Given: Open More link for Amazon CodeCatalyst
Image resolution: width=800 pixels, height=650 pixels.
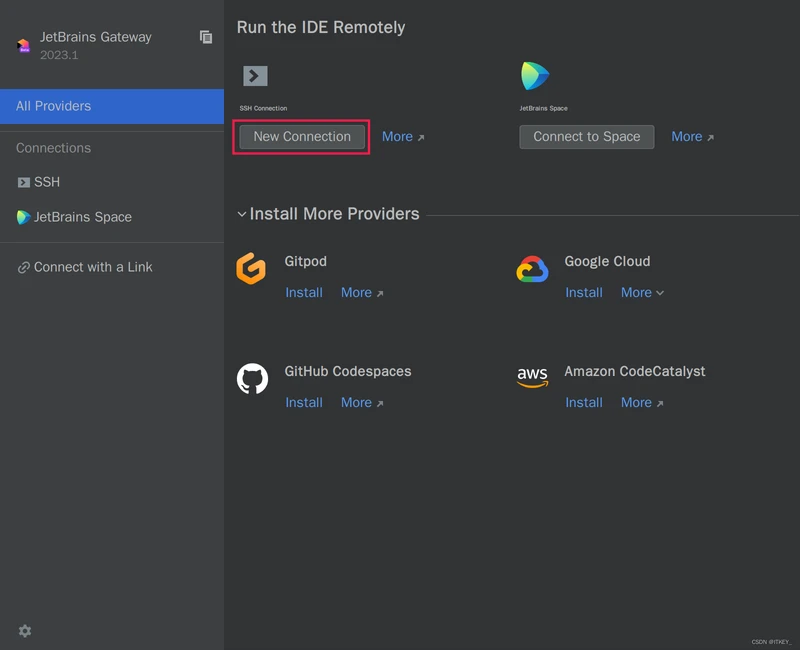Looking at the screenshot, I should (x=642, y=403).
